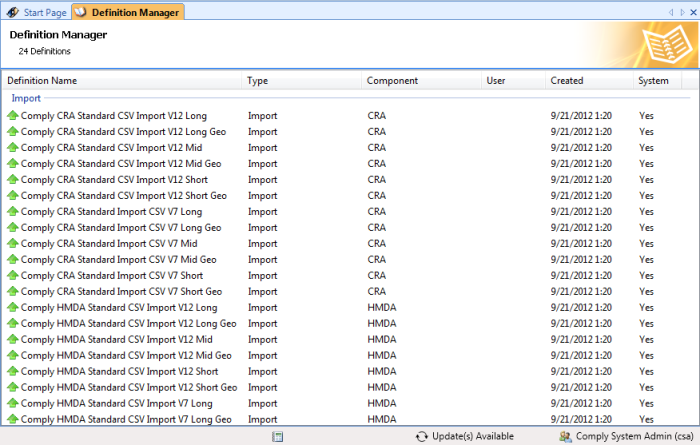The image size is (700, 445).
Task: Sort by Component column header
Action: (421, 81)
